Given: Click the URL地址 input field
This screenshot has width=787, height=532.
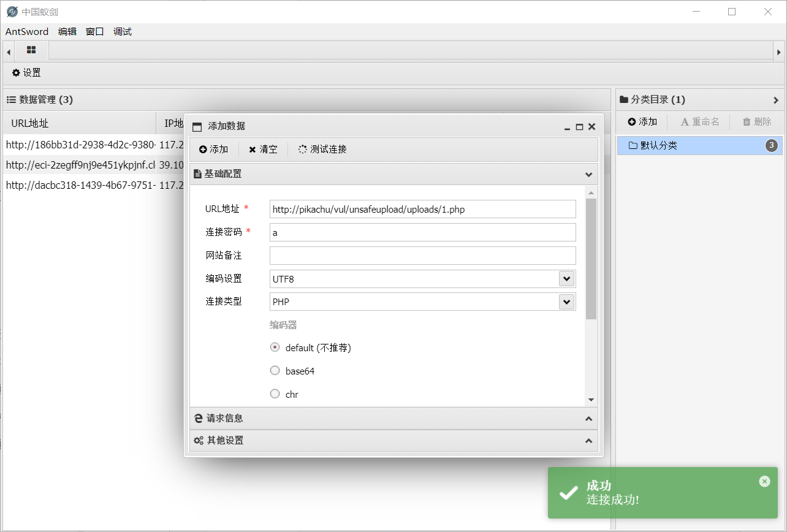Looking at the screenshot, I should [x=423, y=209].
